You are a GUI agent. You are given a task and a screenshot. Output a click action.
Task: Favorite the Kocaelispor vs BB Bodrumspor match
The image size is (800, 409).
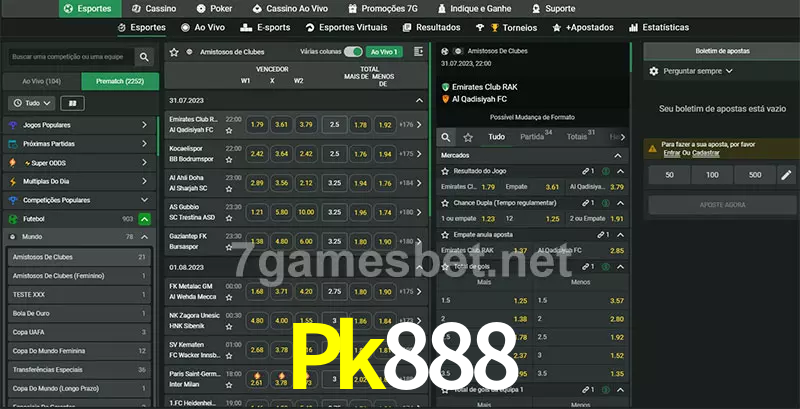tap(229, 159)
